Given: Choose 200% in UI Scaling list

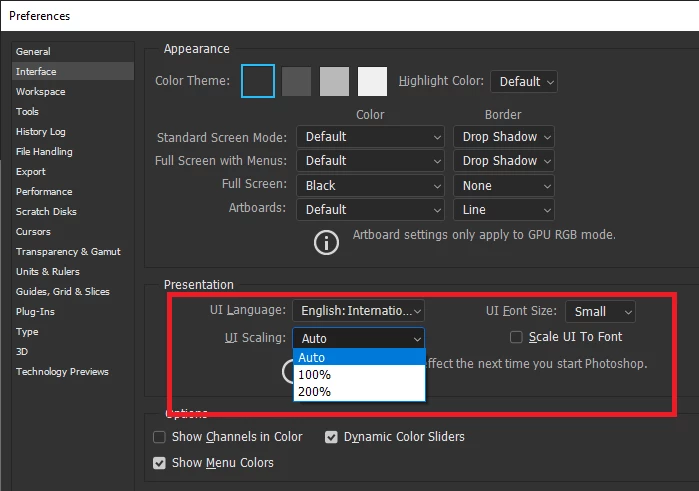Looking at the screenshot, I should [359, 392].
